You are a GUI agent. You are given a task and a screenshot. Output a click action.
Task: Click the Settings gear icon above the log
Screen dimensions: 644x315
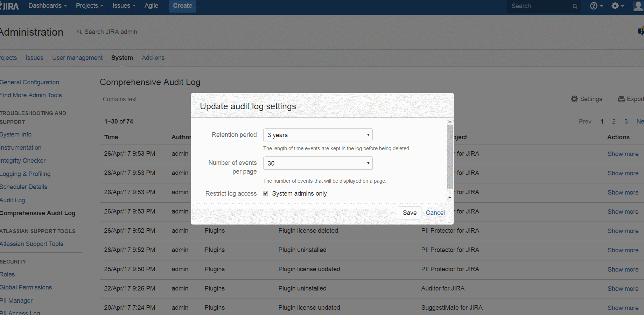pyautogui.click(x=574, y=99)
